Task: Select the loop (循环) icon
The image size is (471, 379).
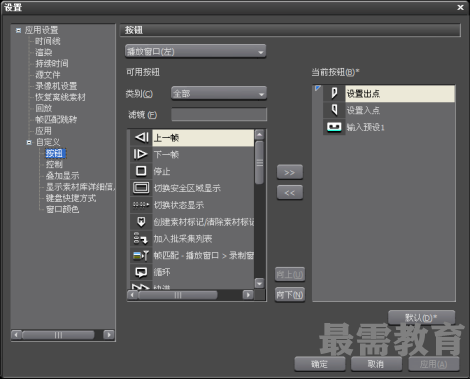Action: pyautogui.click(x=141, y=272)
